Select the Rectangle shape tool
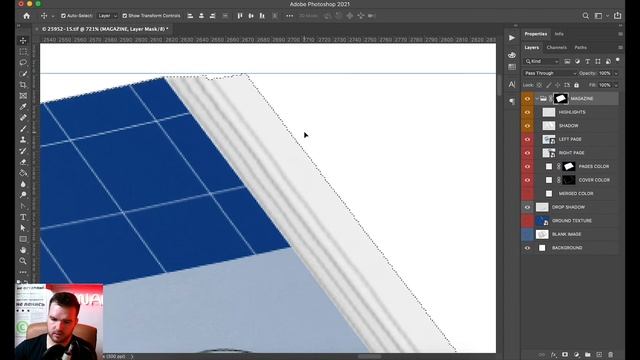The image size is (640, 360). point(23,239)
